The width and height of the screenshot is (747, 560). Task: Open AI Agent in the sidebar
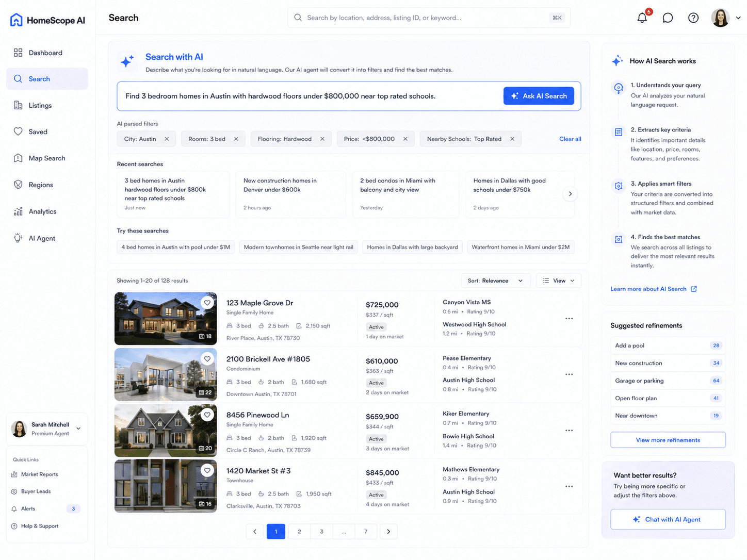pos(47,238)
